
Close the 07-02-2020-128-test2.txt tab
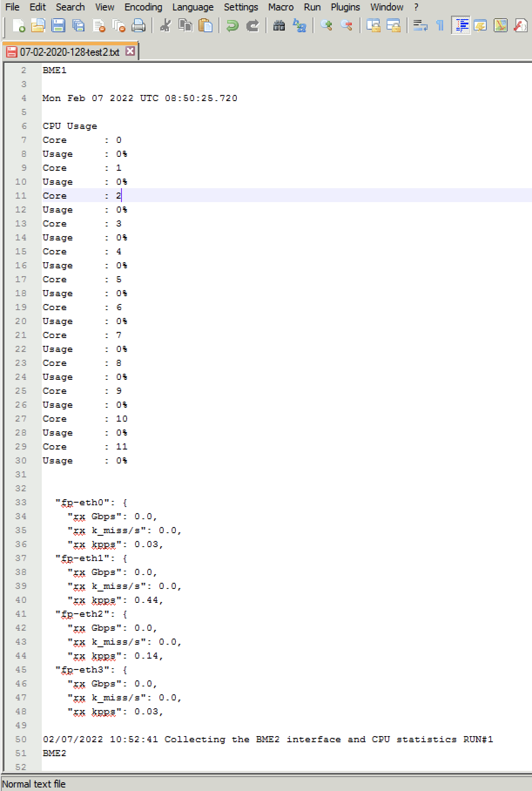pos(130,51)
